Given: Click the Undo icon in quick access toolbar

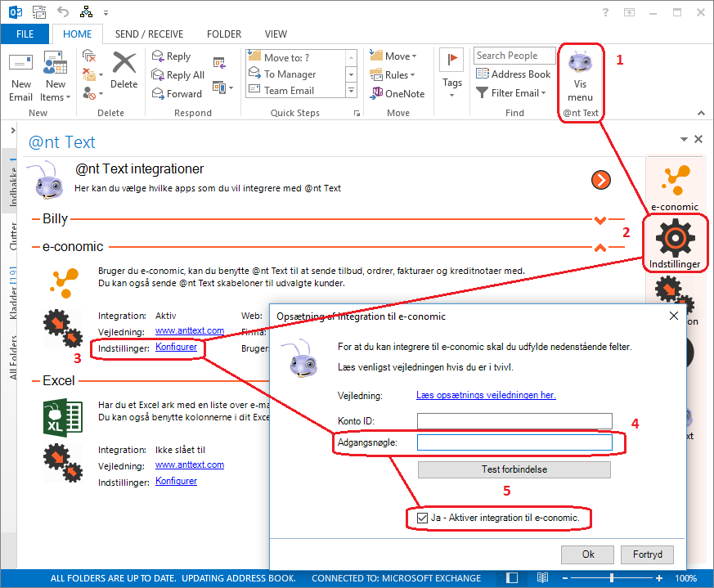Looking at the screenshot, I should pyautogui.click(x=63, y=12).
